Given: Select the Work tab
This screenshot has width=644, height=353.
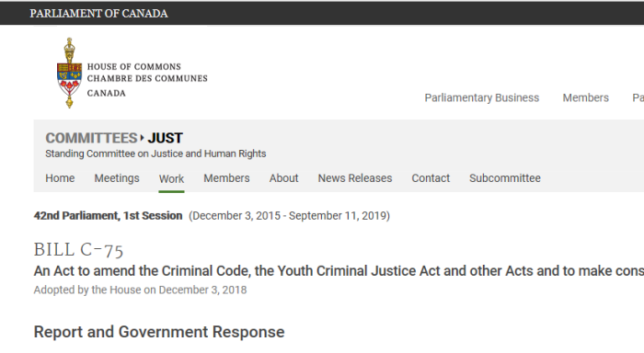Looking at the screenshot, I should pos(172,179).
